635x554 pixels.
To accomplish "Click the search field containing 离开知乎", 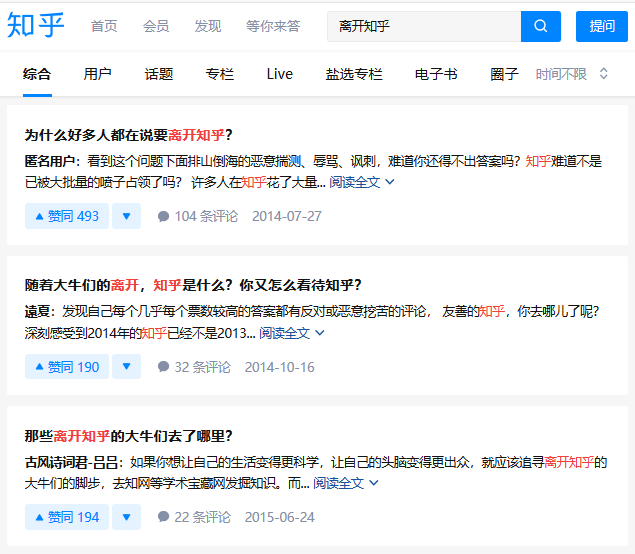I will (x=424, y=26).
